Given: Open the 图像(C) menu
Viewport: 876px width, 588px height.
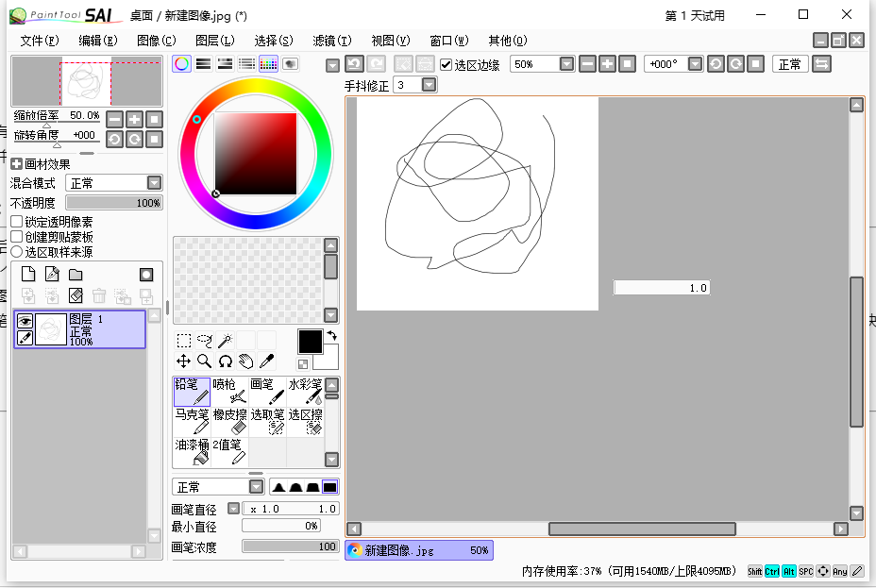Looking at the screenshot, I should pyautogui.click(x=157, y=41).
